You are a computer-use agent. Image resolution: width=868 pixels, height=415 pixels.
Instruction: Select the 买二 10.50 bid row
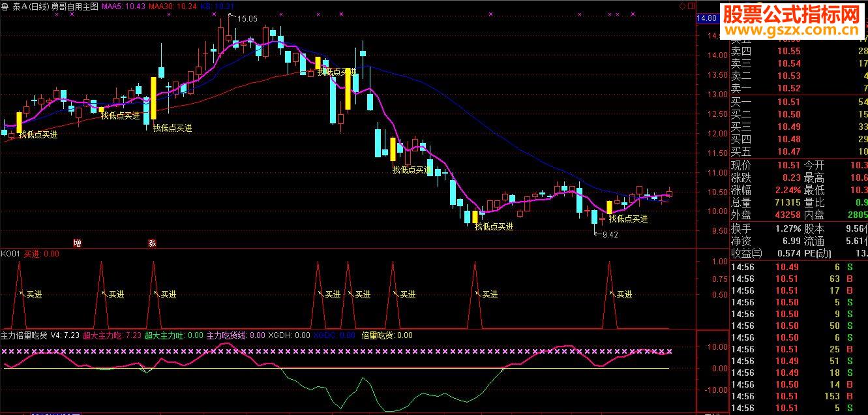pyautogui.click(x=798, y=115)
